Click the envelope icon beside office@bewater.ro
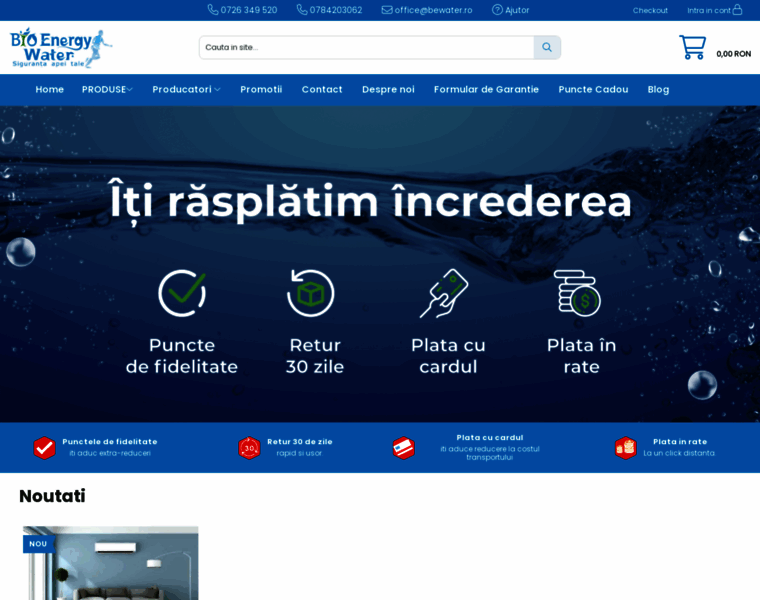Screen dimensions: 760x600 (x=387, y=10)
